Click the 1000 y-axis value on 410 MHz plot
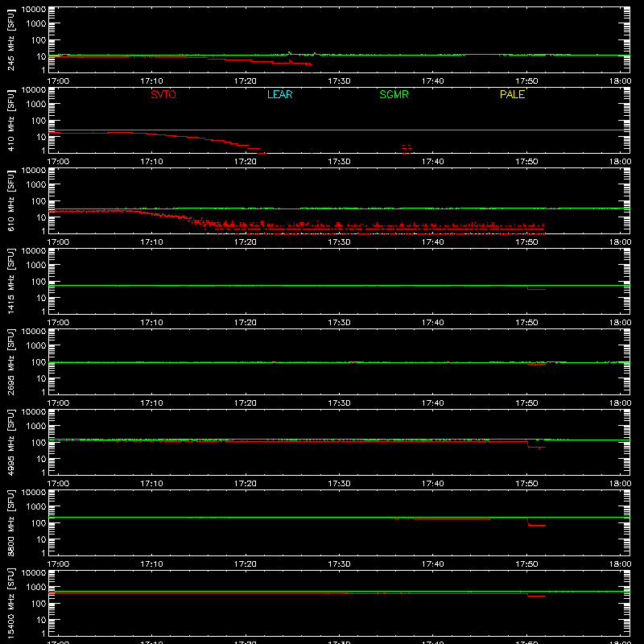The height and width of the screenshot is (644, 644). pos(36,105)
